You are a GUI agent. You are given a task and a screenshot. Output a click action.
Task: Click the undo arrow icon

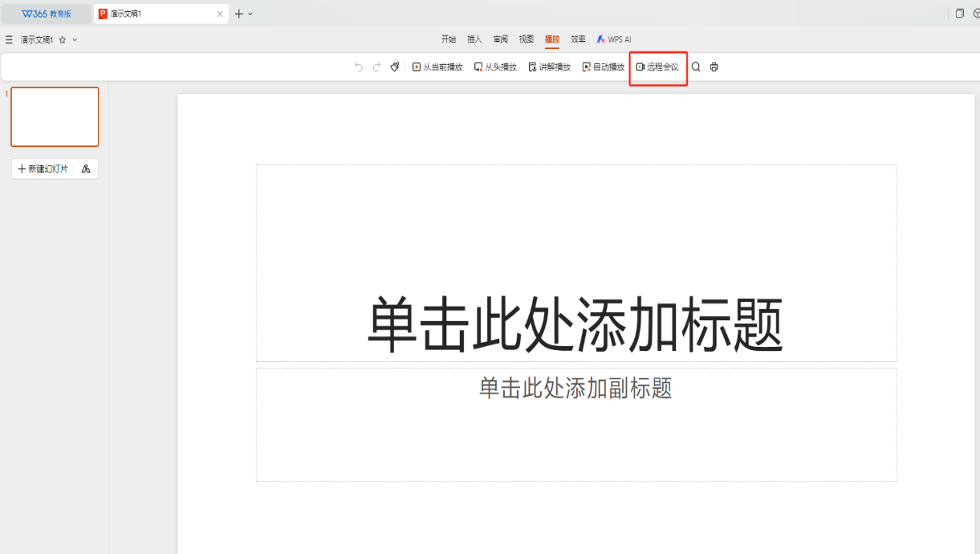point(359,67)
